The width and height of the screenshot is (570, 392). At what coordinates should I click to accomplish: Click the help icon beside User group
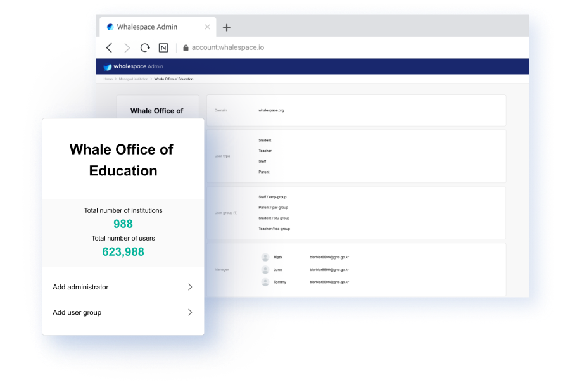point(236,213)
